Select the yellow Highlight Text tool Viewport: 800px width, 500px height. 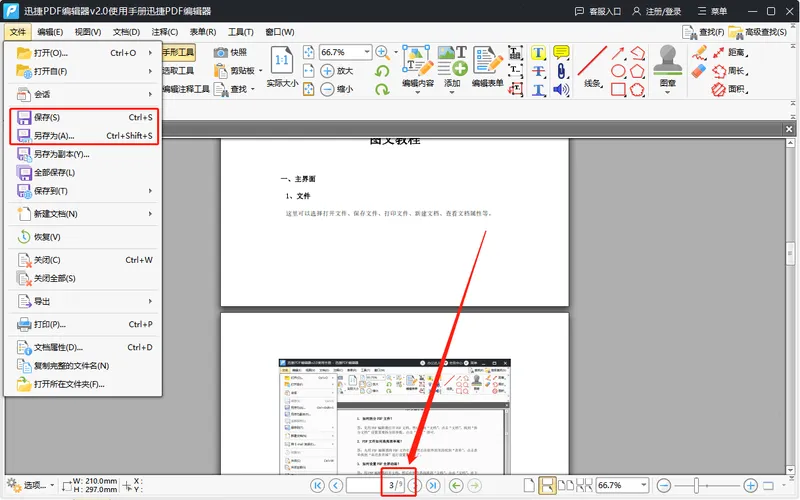(538, 53)
